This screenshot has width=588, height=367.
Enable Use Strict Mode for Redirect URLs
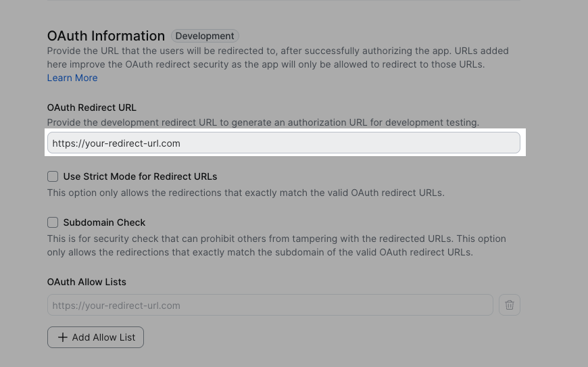click(x=53, y=176)
